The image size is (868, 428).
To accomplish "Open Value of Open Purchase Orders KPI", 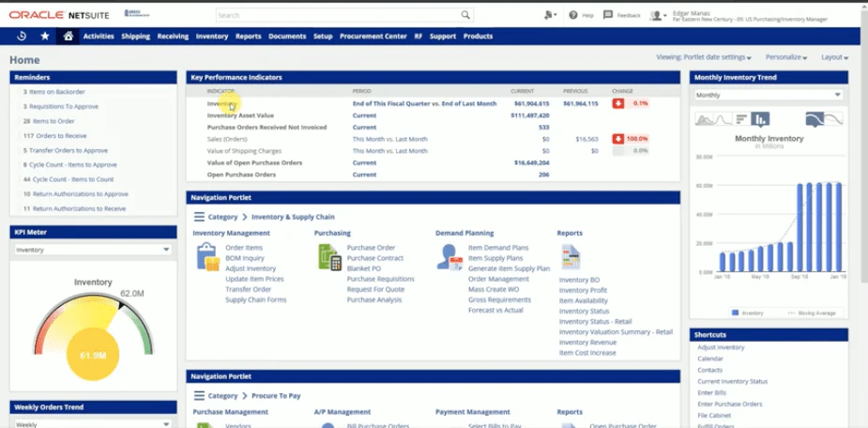I will point(254,162).
